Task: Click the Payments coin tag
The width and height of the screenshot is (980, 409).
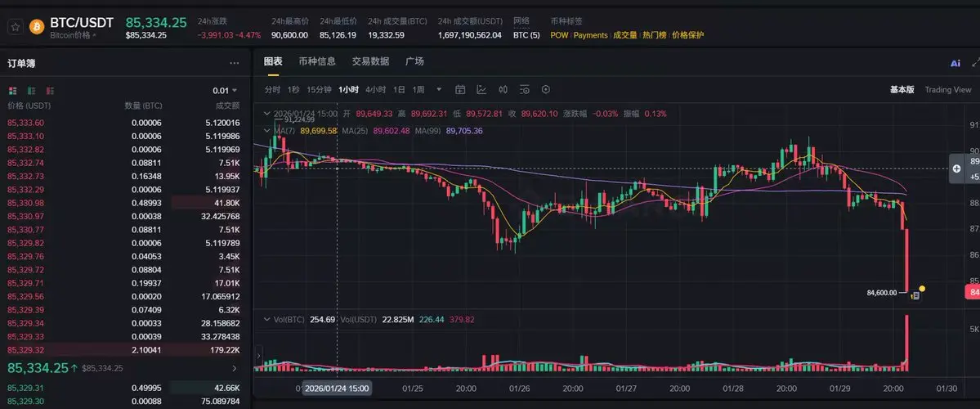Action: tap(591, 35)
